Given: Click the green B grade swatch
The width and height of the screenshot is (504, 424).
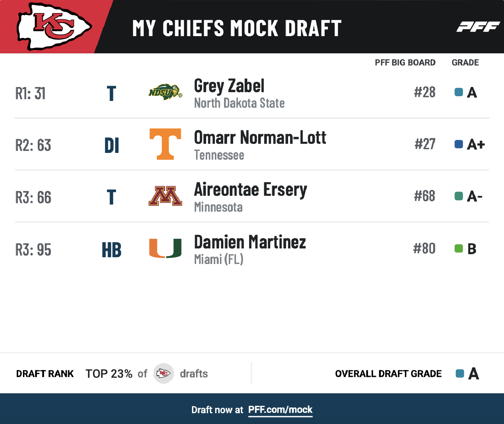Looking at the screenshot, I should pos(459,249).
